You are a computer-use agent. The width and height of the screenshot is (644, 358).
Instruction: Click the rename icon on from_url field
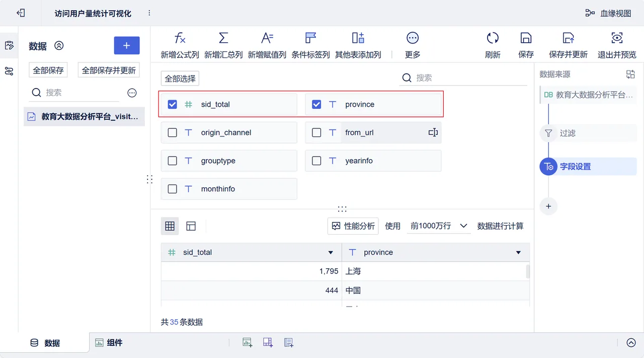click(x=433, y=132)
